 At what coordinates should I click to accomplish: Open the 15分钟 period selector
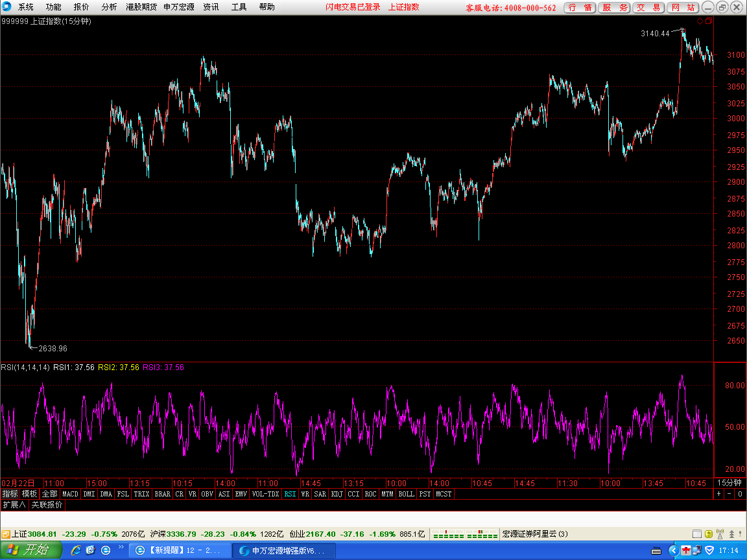pos(730,482)
